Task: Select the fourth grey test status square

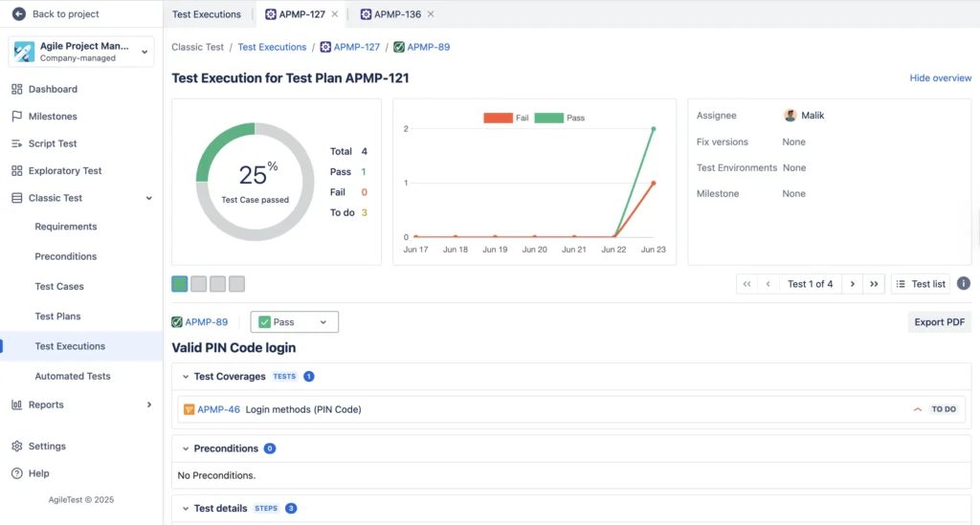Action: pos(237,284)
